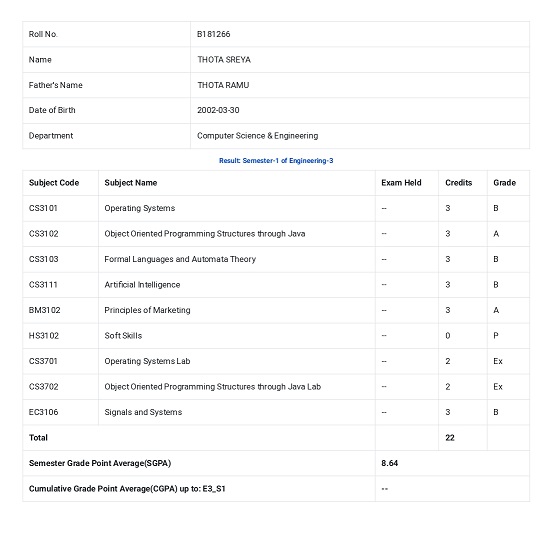This screenshot has height=536, width=548.
Task: Click the Ex grade for CS3701
Action: (x=498, y=361)
